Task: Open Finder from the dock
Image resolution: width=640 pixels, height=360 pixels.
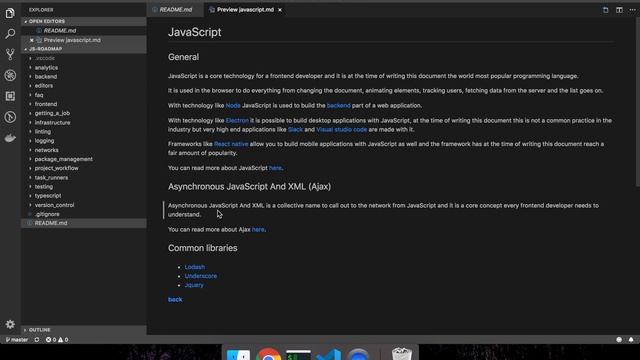Action: pyautogui.click(x=238, y=354)
